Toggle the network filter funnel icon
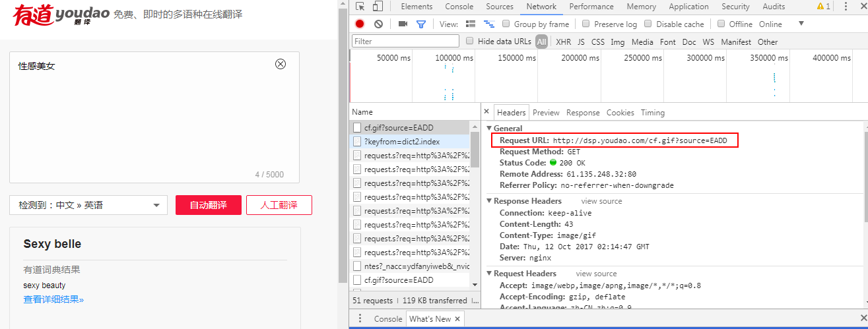The image size is (868, 329). point(420,24)
